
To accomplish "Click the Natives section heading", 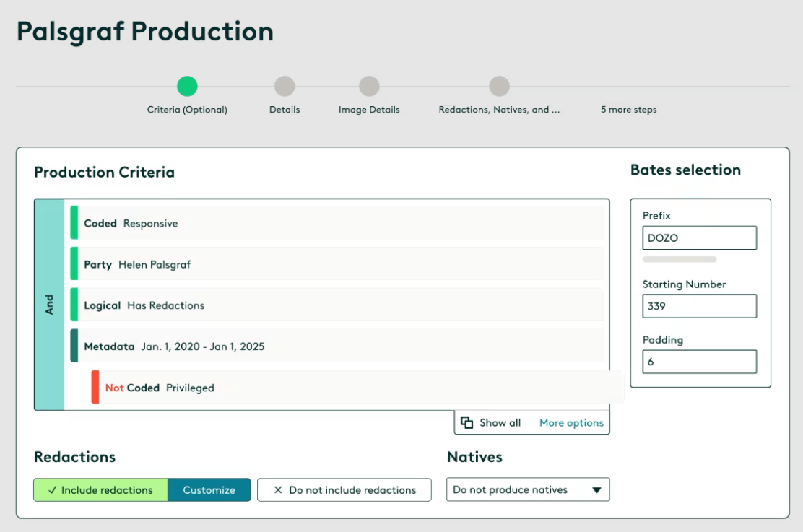I will pos(474,456).
